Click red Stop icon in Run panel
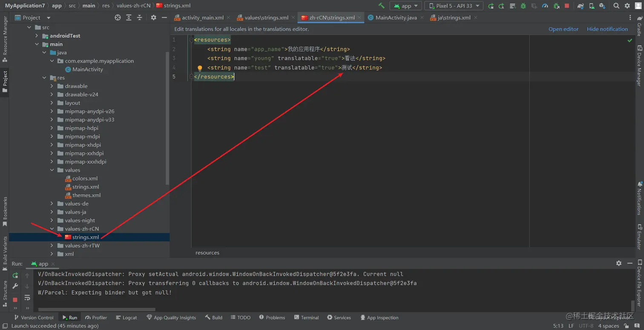This screenshot has height=330, width=644. 15,299
